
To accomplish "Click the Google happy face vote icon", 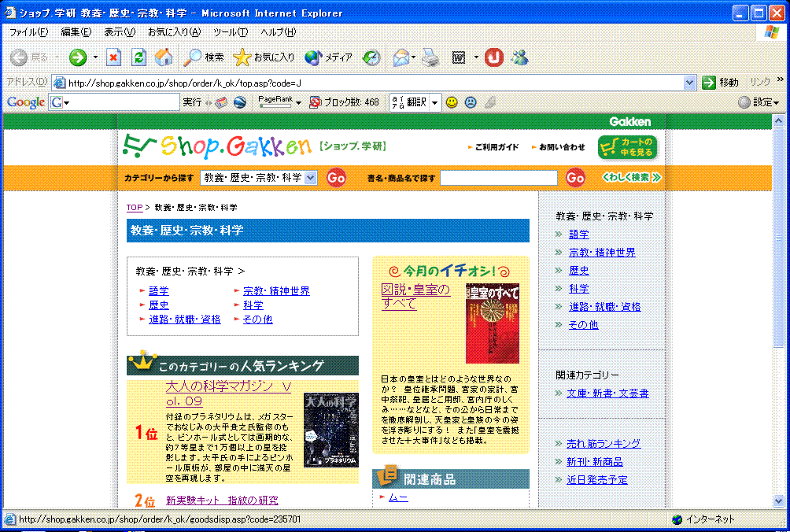I will coord(452,102).
